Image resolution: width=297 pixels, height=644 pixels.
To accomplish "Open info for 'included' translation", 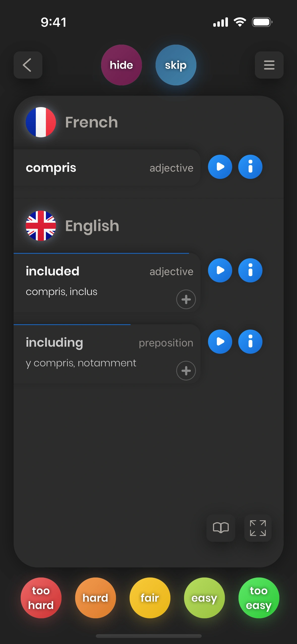I will pyautogui.click(x=250, y=270).
